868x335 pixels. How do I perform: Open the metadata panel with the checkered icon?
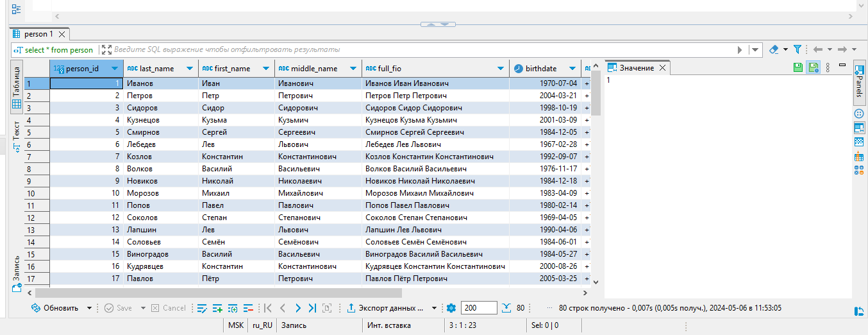point(860,142)
